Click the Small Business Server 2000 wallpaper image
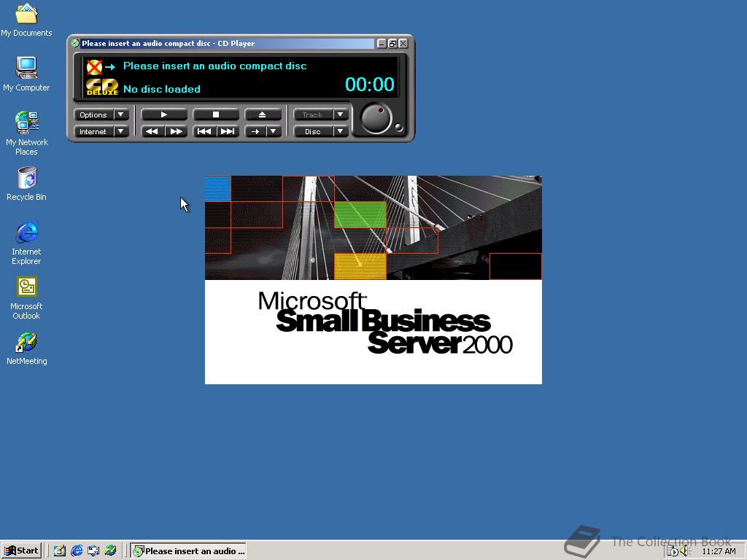The height and width of the screenshot is (560, 747). pos(373,280)
